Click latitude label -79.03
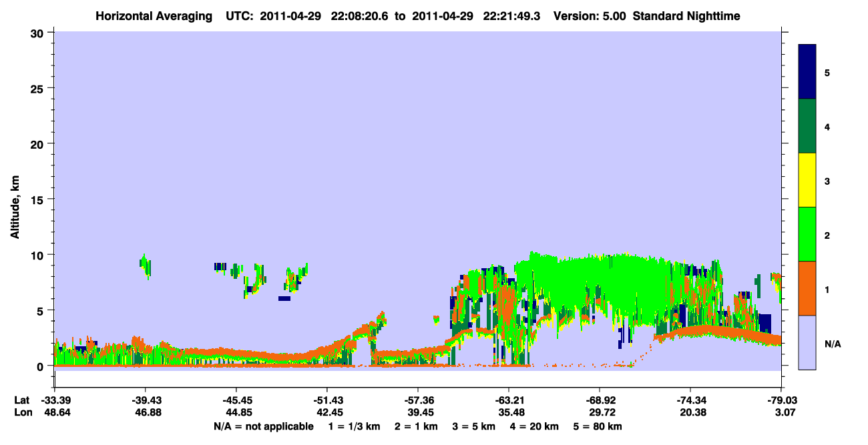This screenshot has width=868, height=445. [781, 400]
